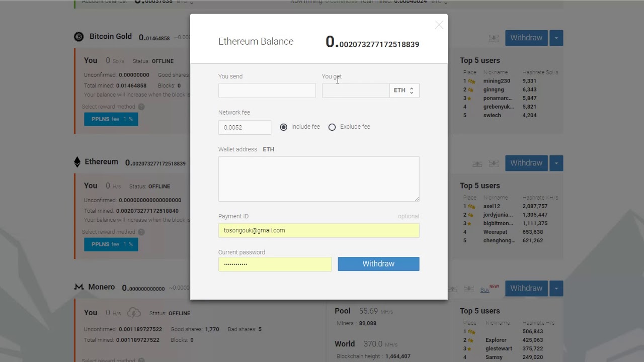Click Monero Good shares value 1,770

click(212, 329)
